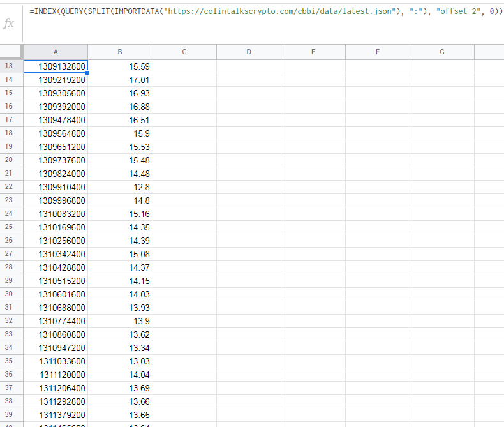Select column D header

[249, 52]
